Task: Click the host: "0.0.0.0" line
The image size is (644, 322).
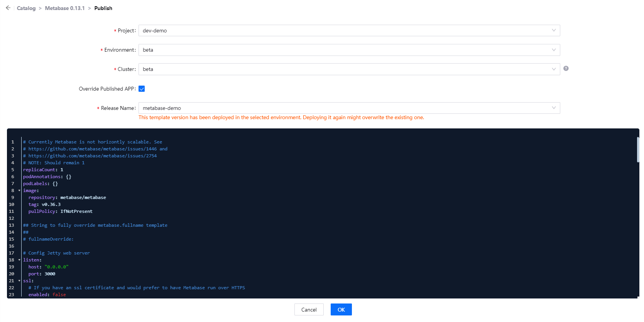Action: pyautogui.click(x=48, y=267)
